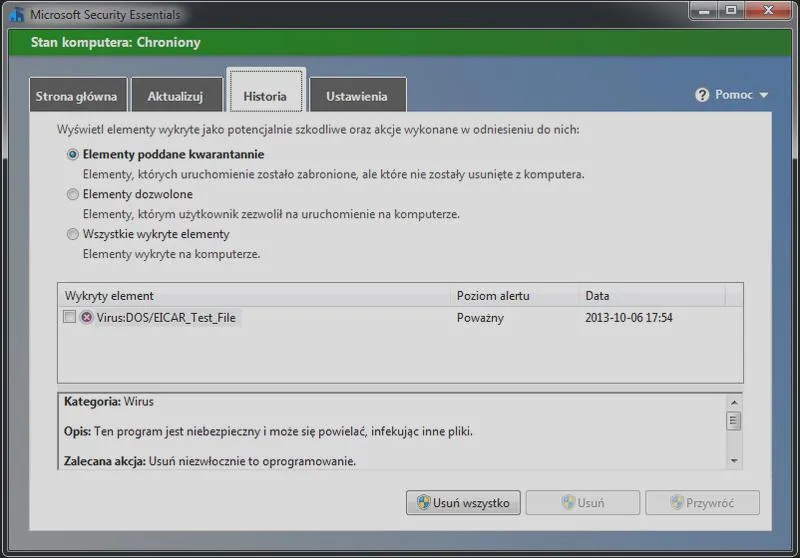The width and height of the screenshot is (800, 558).
Task: Click shield icon on Usuń wszystko button
Action: 423,502
